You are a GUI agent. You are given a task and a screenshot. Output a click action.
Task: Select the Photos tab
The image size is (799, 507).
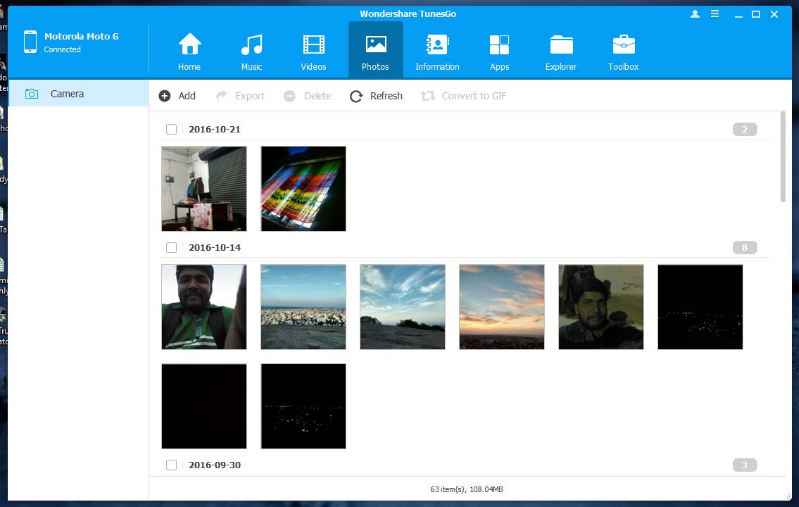(376, 50)
